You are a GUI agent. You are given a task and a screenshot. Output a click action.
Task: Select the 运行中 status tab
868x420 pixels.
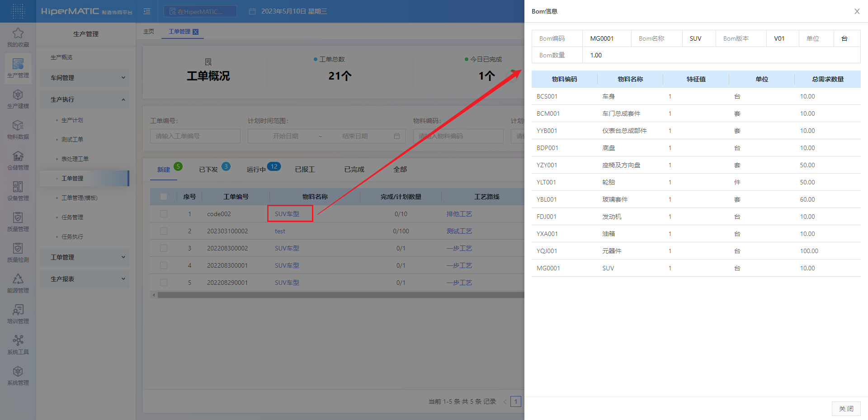coord(256,170)
